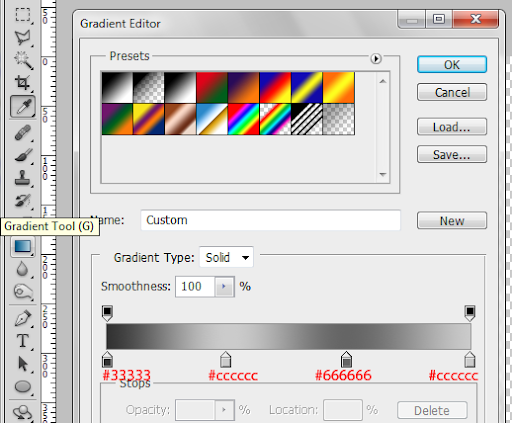
Task: Select the Horizontal Type tool
Action: [x=23, y=341]
